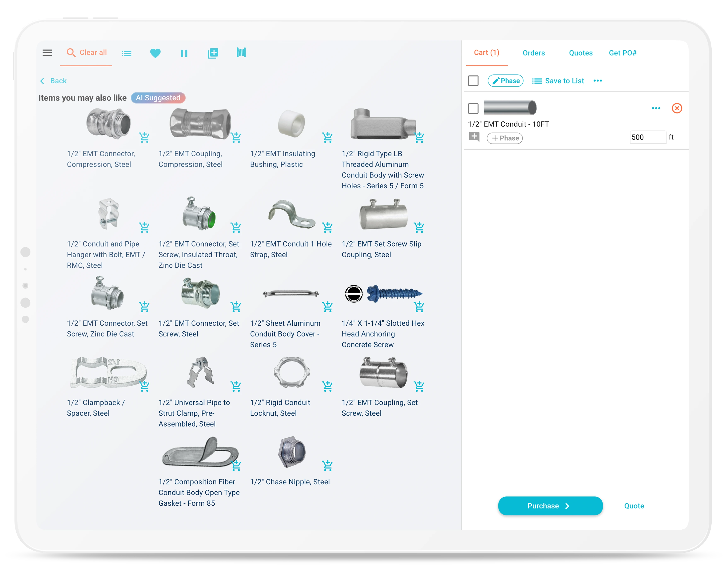Open the list view icon in toolbar
The image size is (728, 574).
[127, 53]
